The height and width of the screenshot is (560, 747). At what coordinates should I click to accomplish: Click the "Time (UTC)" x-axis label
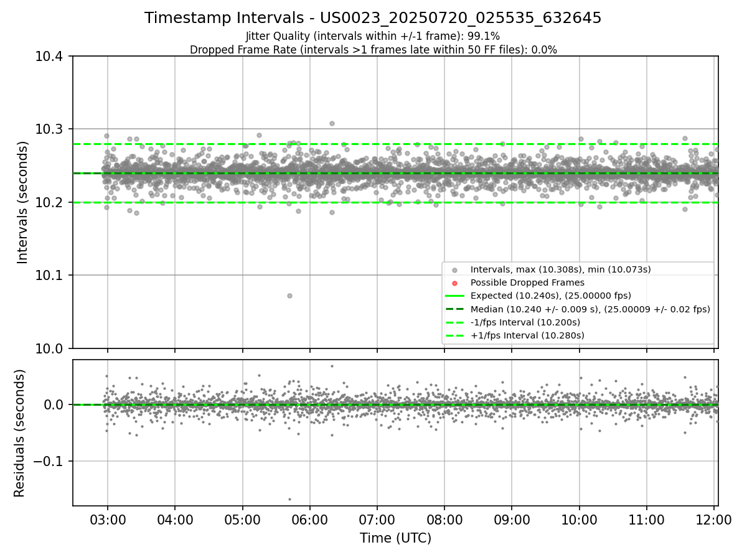395,538
